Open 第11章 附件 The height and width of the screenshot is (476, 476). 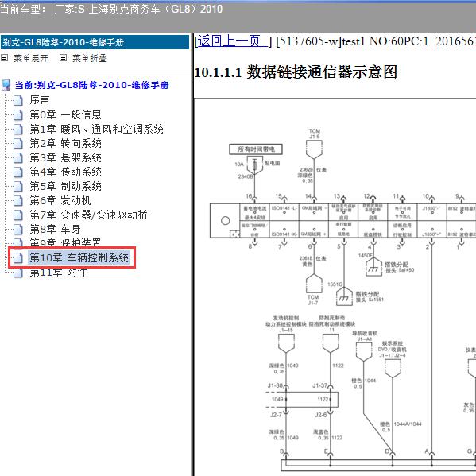[58, 273]
